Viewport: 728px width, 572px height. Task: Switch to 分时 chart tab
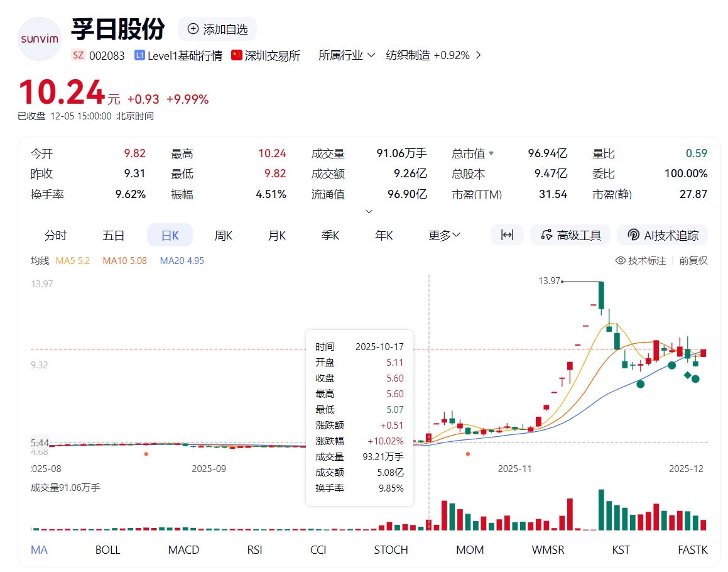point(55,235)
